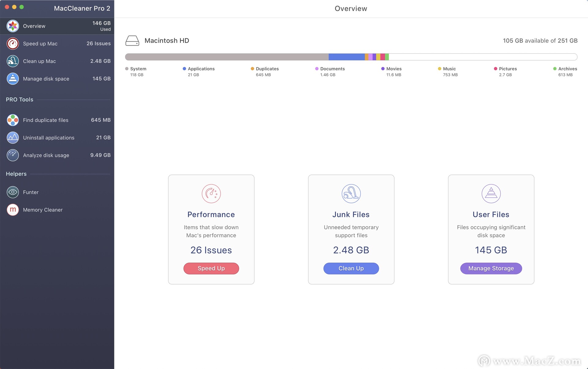Open the Funter helper icon
The height and width of the screenshot is (369, 588).
13,192
